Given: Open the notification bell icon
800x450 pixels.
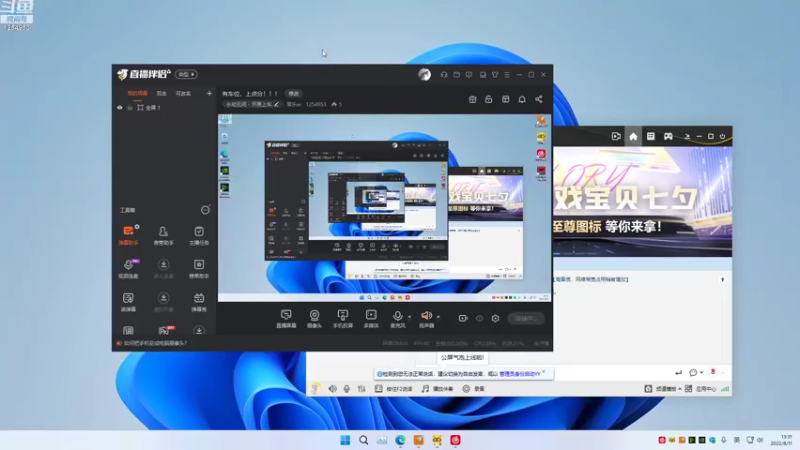Looking at the screenshot, I should coord(522,99).
